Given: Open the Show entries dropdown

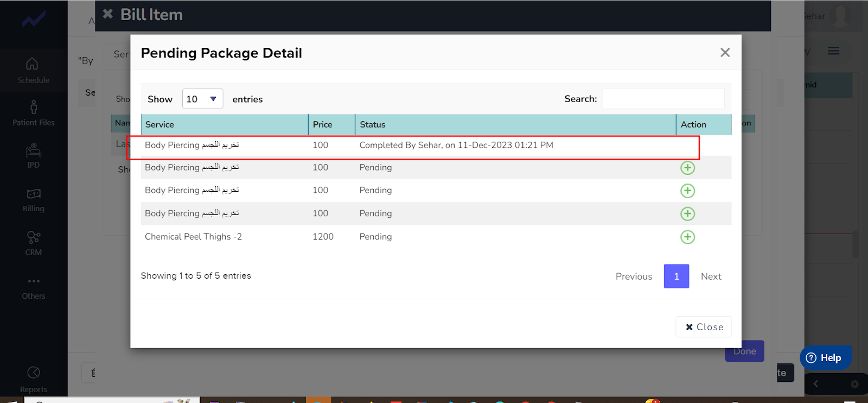Looking at the screenshot, I should 202,99.
